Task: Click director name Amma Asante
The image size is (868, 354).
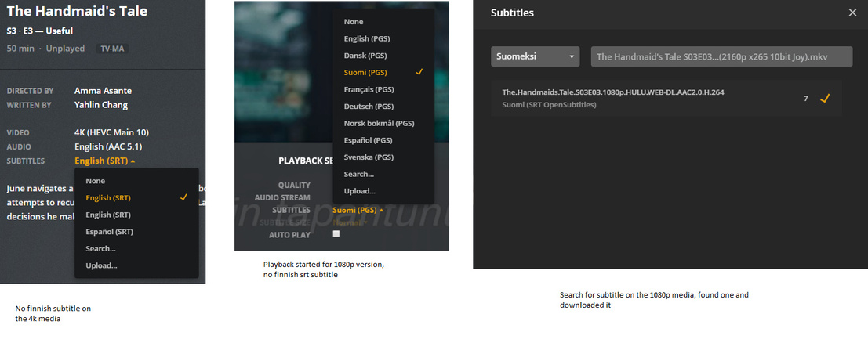Action: pyautogui.click(x=103, y=91)
